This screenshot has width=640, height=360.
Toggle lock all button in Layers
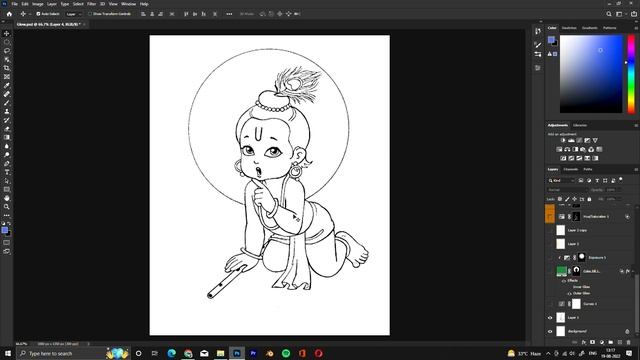pyautogui.click(x=589, y=199)
